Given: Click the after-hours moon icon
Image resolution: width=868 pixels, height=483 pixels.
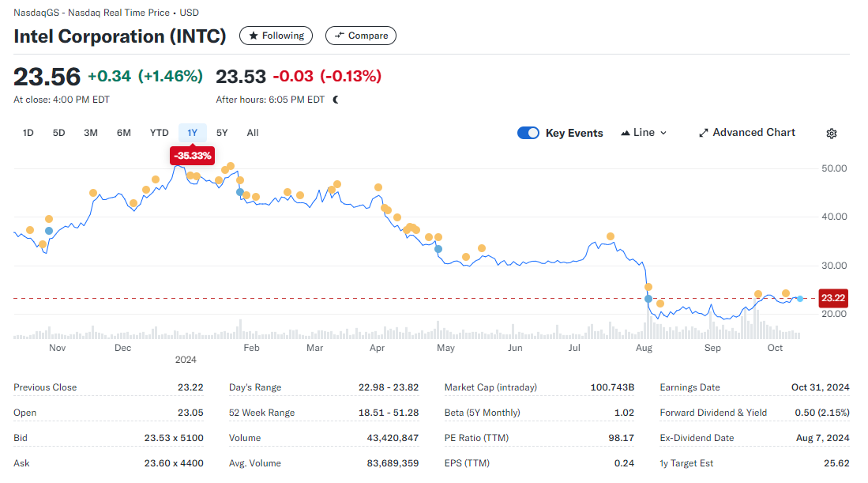Looking at the screenshot, I should point(336,100).
